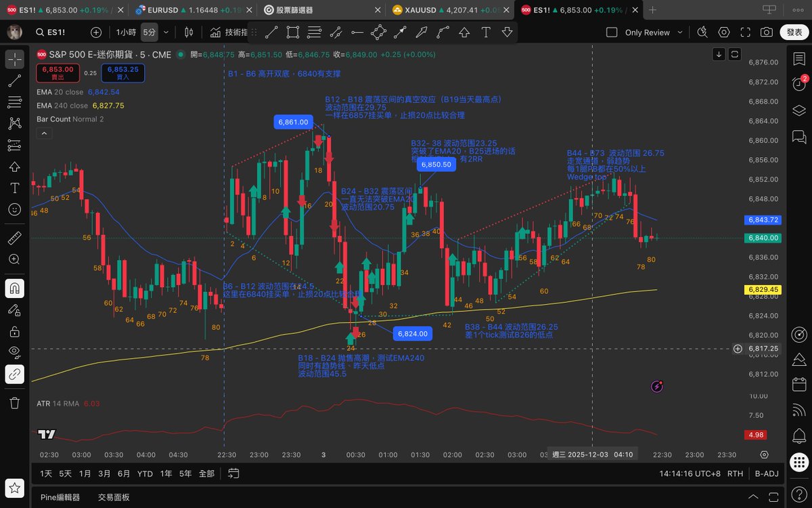This screenshot has height=508, width=812.
Task: Pick the horizontal line in floating toolbar
Action: tap(357, 33)
